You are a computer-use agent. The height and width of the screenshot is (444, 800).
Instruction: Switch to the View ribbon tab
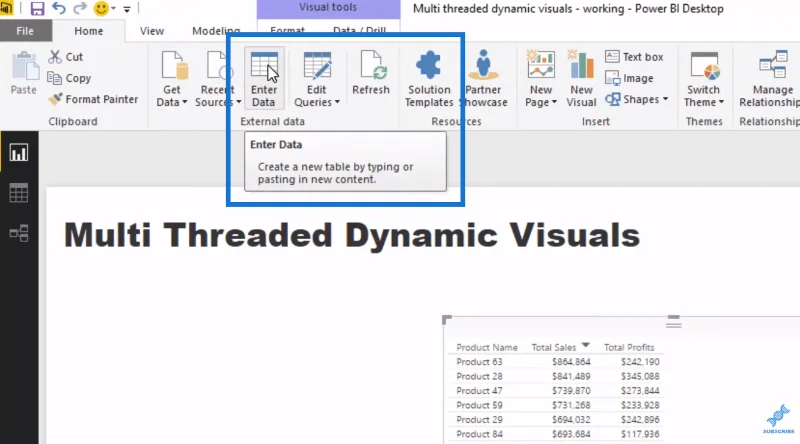coord(152,31)
